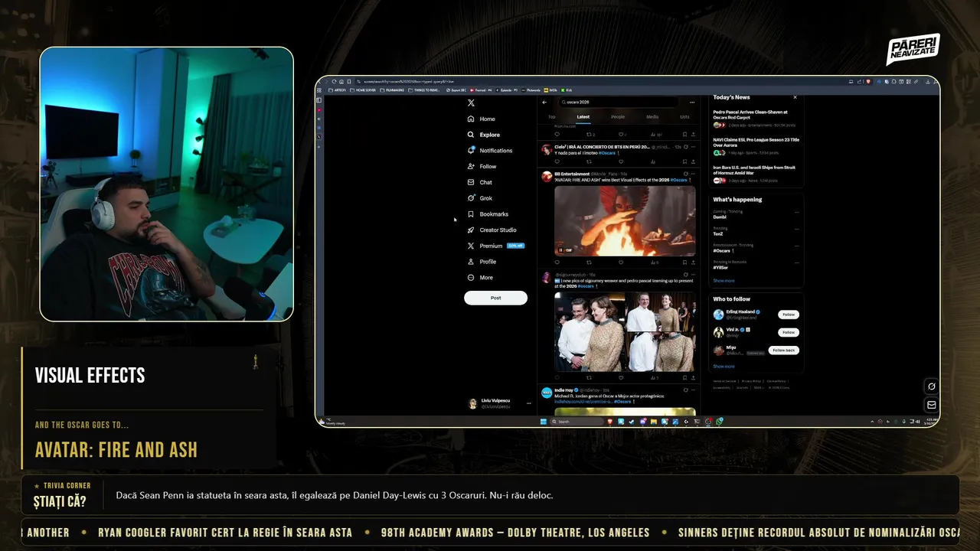Focus the search field with 'oscars 2026'
The image size is (980, 551).
[618, 102]
